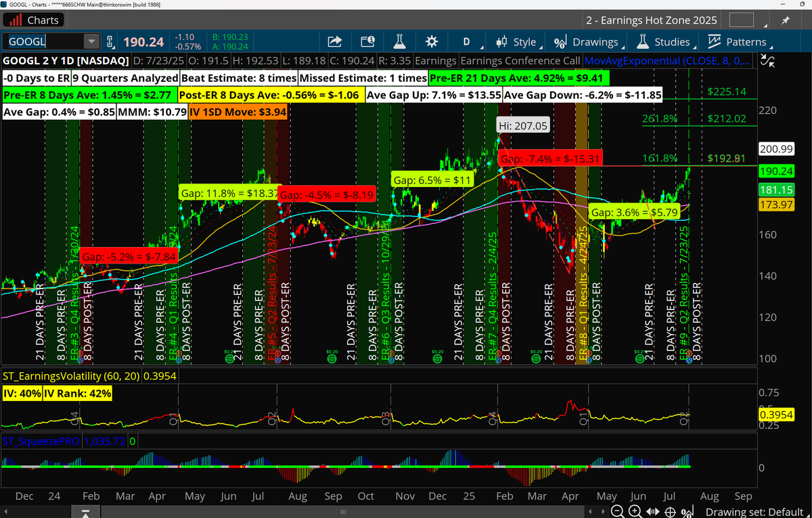The height and width of the screenshot is (518, 812).
Task: Click the expand-up arrow below time axis
Action: [x=86, y=511]
